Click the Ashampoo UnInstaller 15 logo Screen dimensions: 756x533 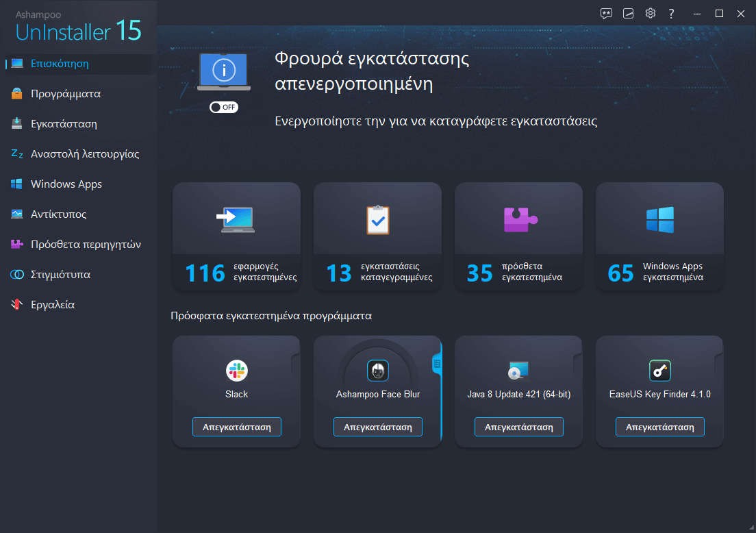78,27
